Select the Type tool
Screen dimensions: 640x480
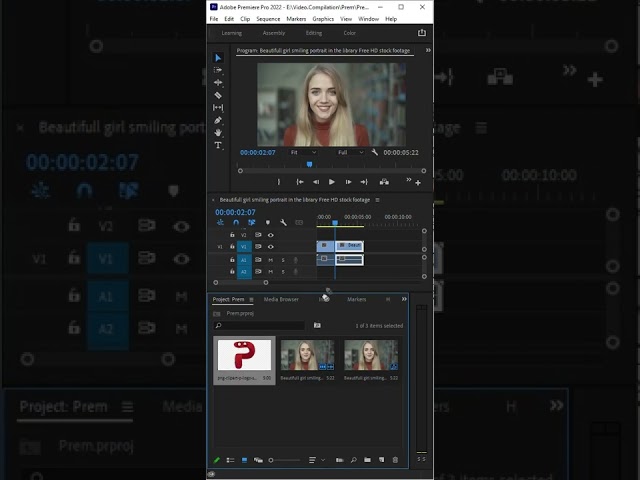coord(218,145)
